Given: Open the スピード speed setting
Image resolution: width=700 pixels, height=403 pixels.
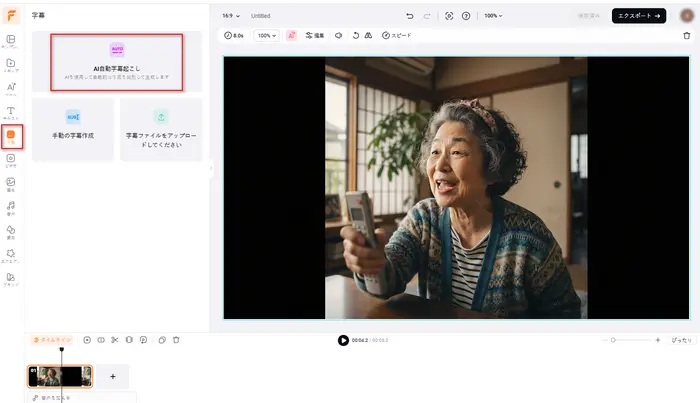Looking at the screenshot, I should click(395, 35).
